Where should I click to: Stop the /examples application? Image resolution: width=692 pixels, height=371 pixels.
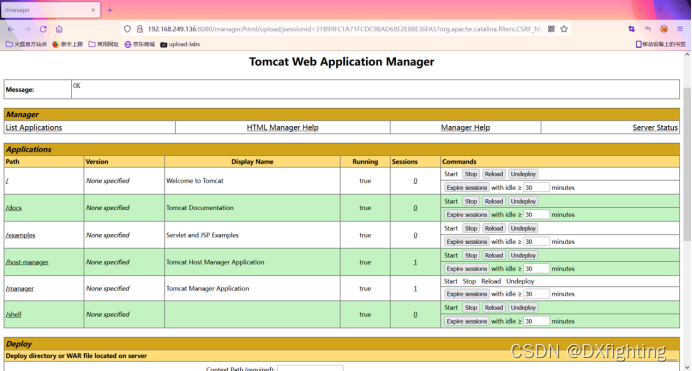[x=471, y=229]
